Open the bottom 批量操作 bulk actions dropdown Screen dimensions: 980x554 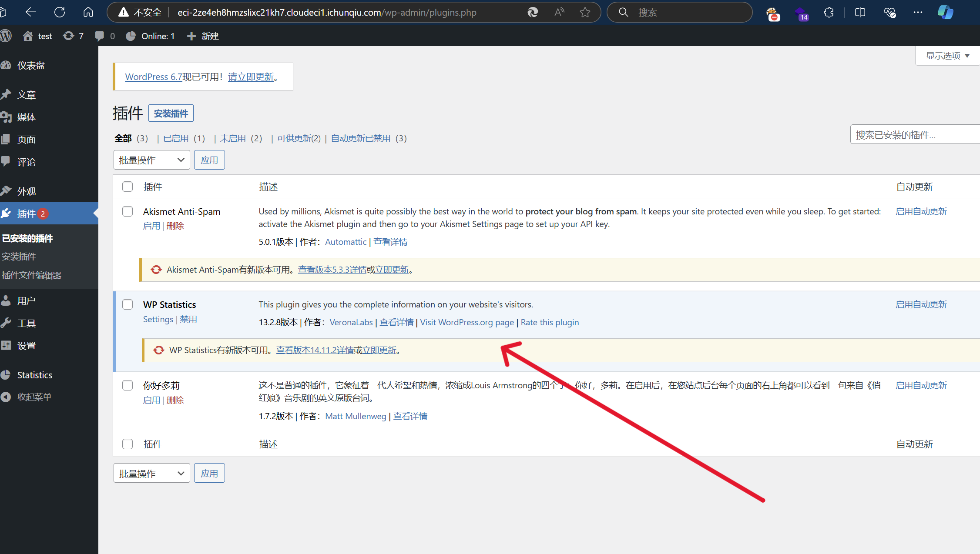151,473
